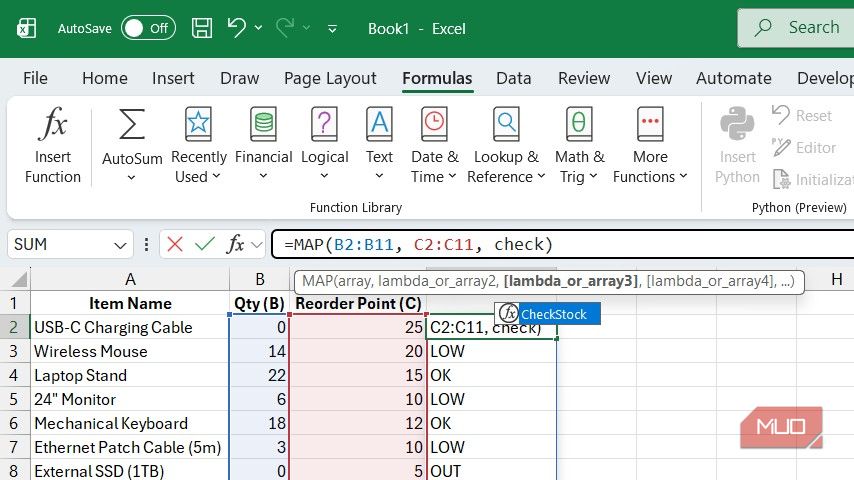Select the USB-C Charging Cable cell
Image resolution: width=854 pixels, height=480 pixels.
(130, 327)
